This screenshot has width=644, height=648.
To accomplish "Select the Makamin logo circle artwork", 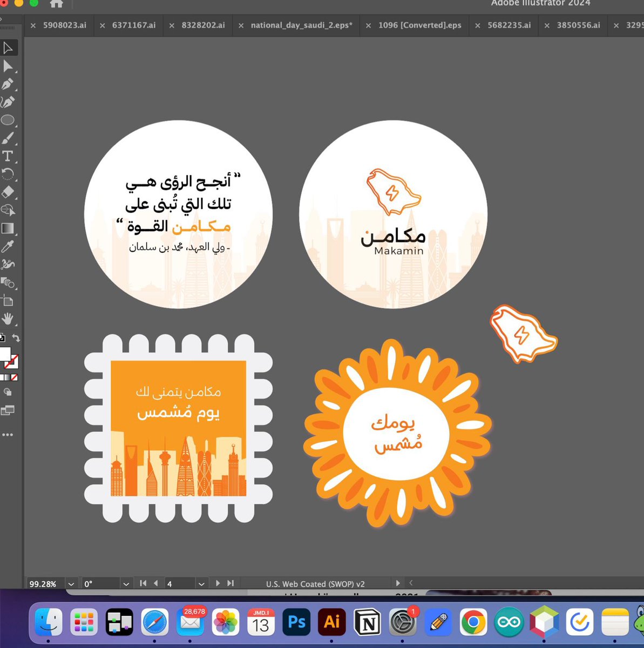I will pos(394,214).
